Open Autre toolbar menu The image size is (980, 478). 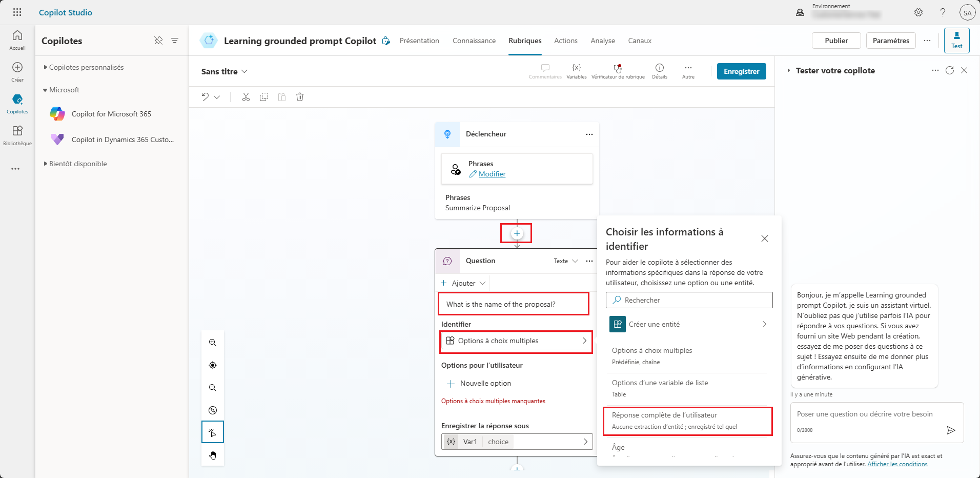tap(688, 71)
